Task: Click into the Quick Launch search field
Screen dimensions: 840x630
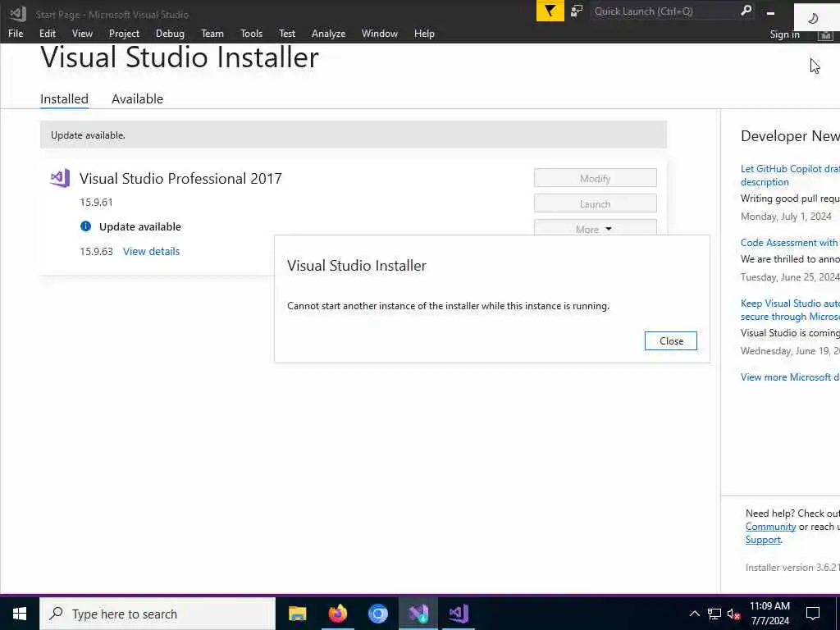Action: [664, 11]
